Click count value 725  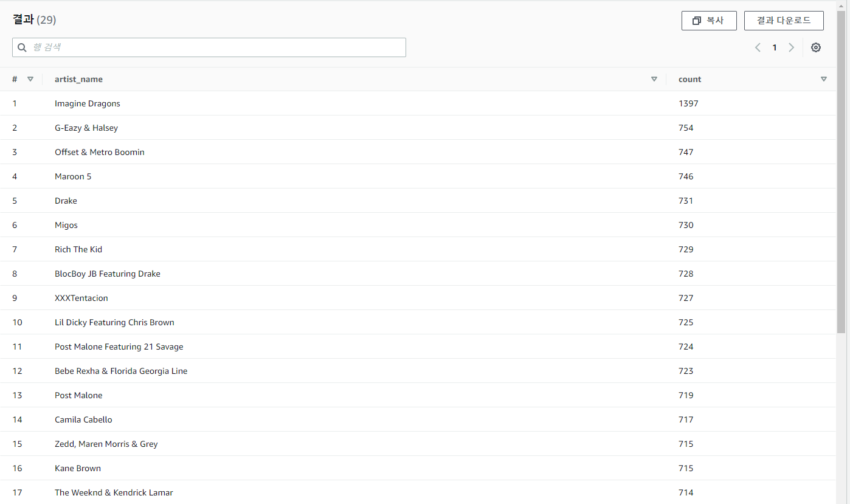tap(686, 322)
